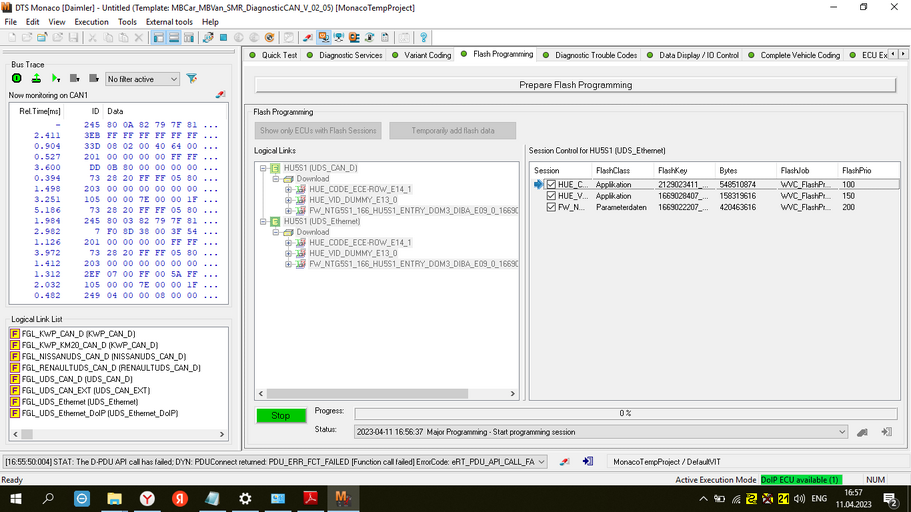Click the eraser icon next to status message
The width and height of the screenshot is (911, 512).
(564, 462)
